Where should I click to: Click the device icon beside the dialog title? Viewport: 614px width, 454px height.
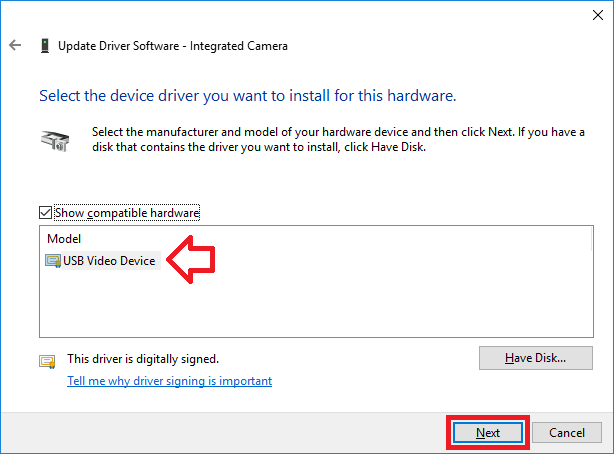pyautogui.click(x=45, y=46)
